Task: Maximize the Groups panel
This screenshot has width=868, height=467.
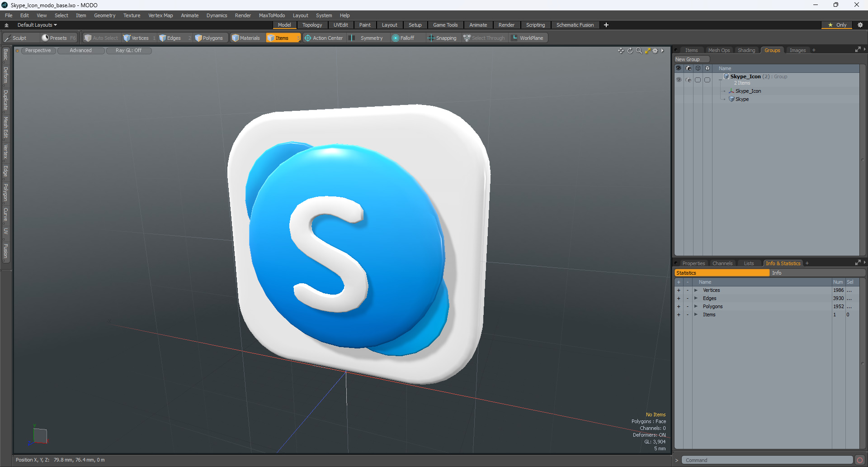Action: click(858, 50)
